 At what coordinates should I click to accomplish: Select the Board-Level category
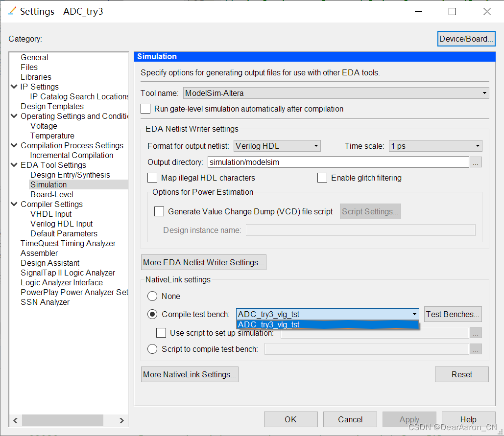(x=51, y=194)
